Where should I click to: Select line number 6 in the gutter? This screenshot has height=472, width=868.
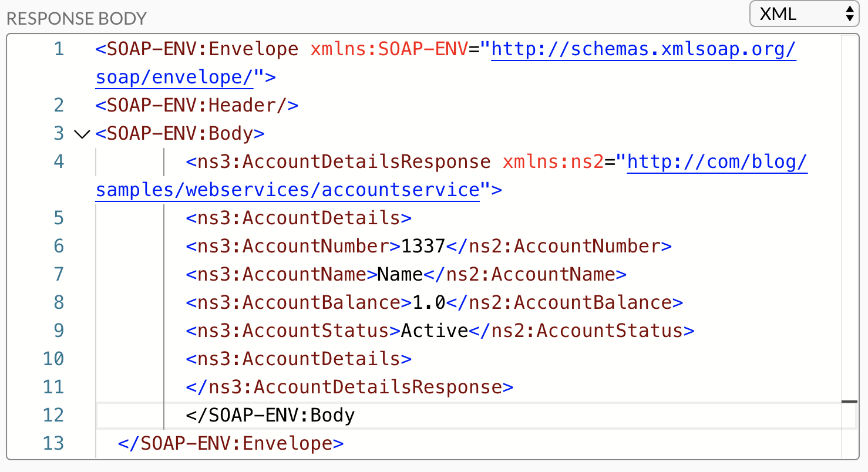click(58, 246)
